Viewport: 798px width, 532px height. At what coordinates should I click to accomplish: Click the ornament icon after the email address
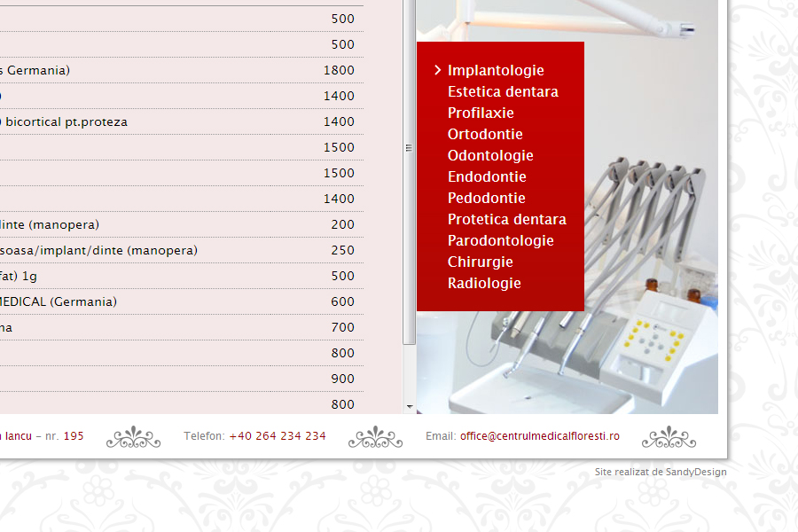[669, 436]
